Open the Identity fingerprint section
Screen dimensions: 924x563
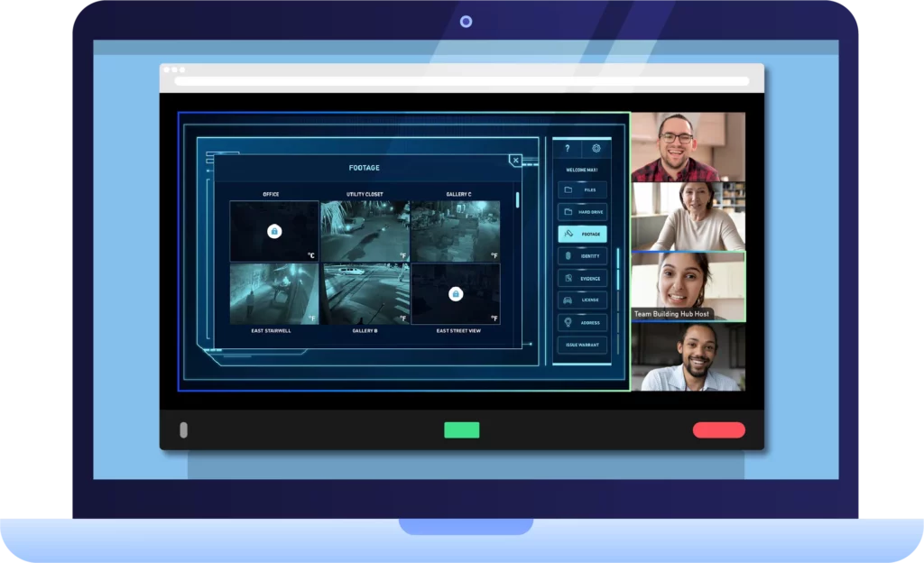582,256
